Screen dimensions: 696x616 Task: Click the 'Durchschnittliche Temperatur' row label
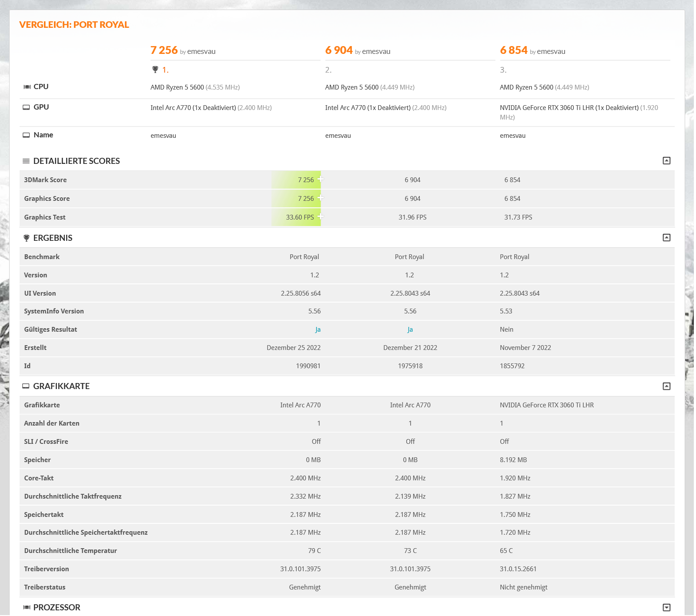coord(70,551)
